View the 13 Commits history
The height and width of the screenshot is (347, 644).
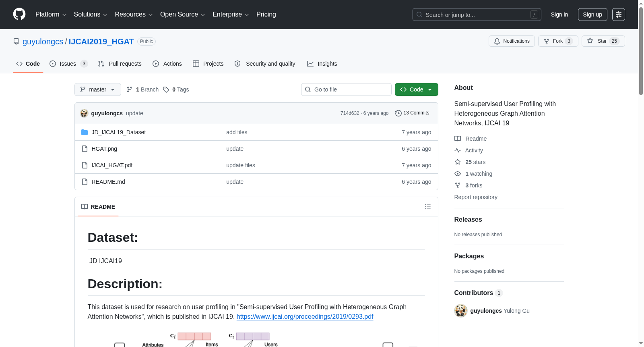click(412, 113)
